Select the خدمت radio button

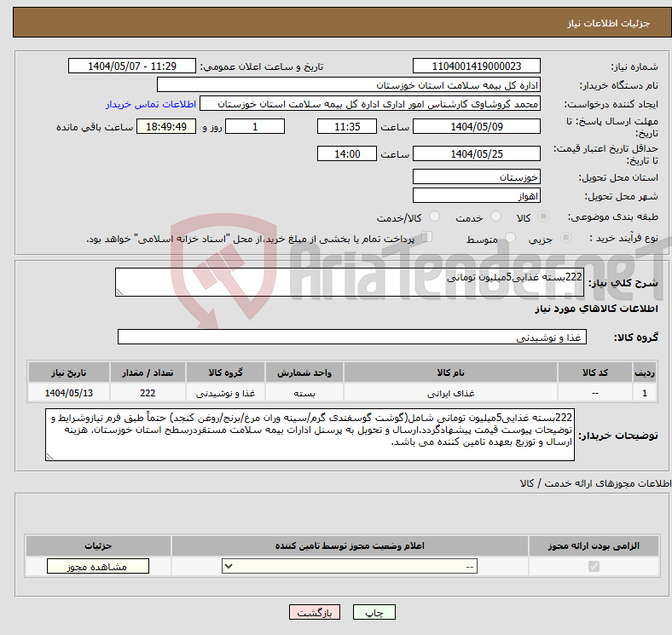[x=495, y=216]
